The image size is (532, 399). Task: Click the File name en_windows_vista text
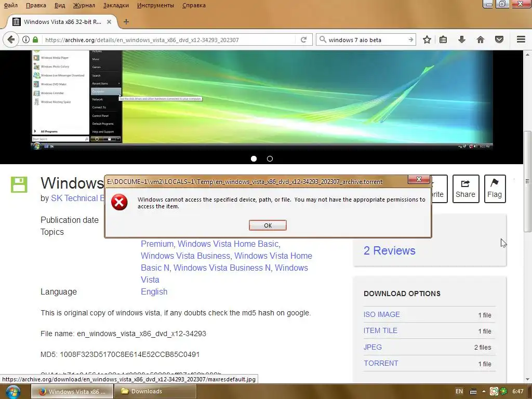click(x=123, y=334)
